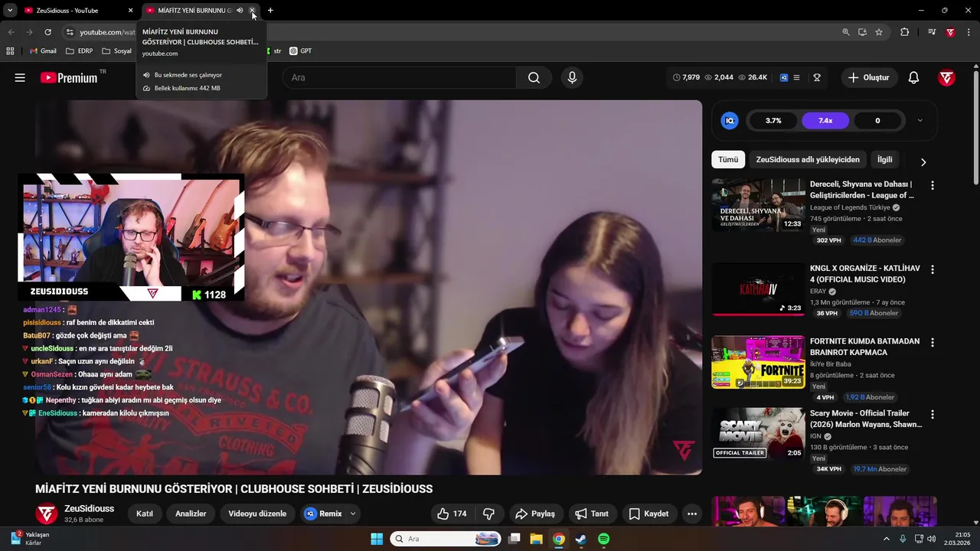Image resolution: width=980 pixels, height=551 pixels.
Task: Open Chrome media control icon
Action: tap(931, 32)
